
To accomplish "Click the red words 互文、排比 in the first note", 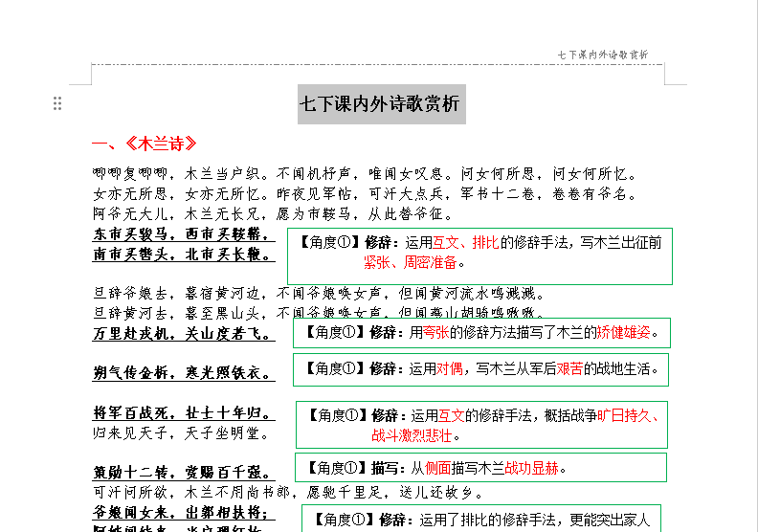I will [465, 242].
